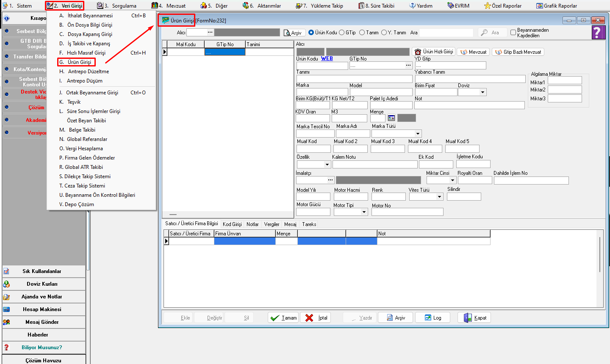
Task: Click the vertical scrollbar in the firma grid
Action: [600, 254]
